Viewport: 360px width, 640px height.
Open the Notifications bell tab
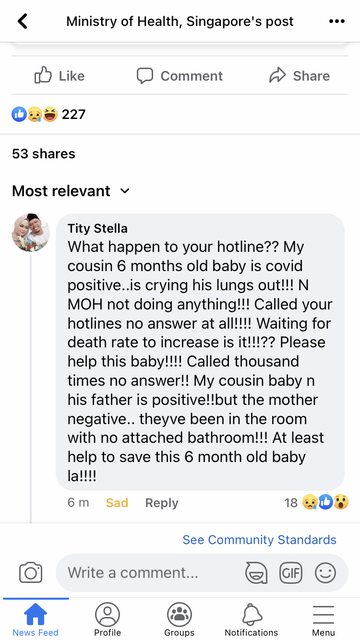[251, 620]
